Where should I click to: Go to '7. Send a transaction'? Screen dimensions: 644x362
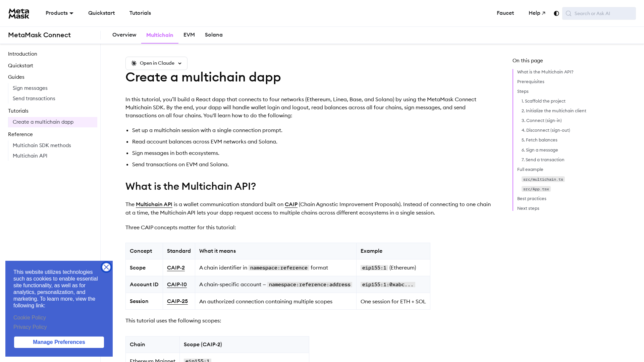pyautogui.click(x=543, y=160)
